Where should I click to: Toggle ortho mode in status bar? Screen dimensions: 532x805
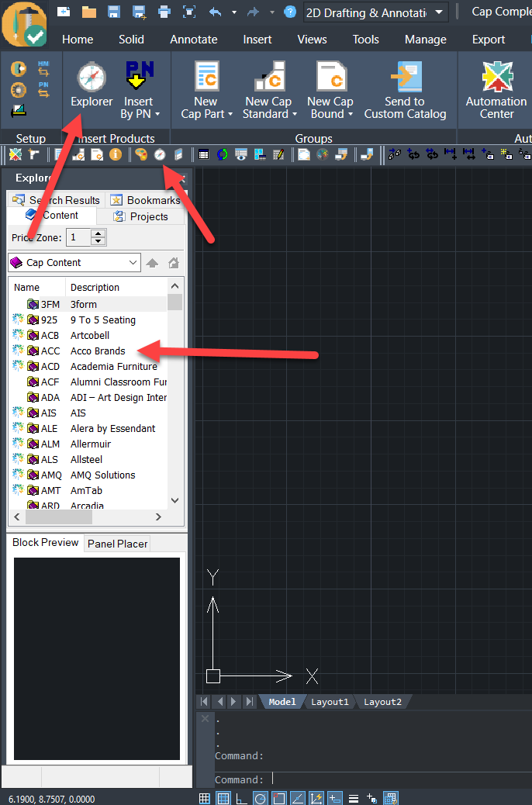coord(241,798)
